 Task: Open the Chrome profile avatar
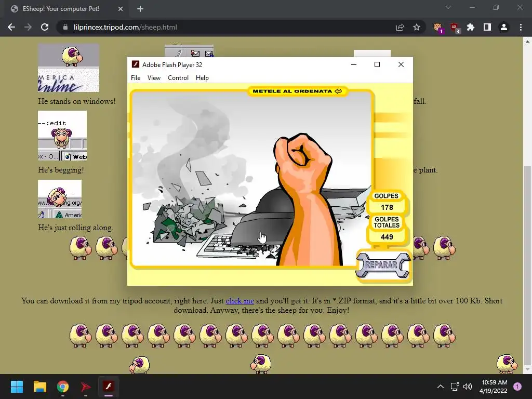(504, 27)
